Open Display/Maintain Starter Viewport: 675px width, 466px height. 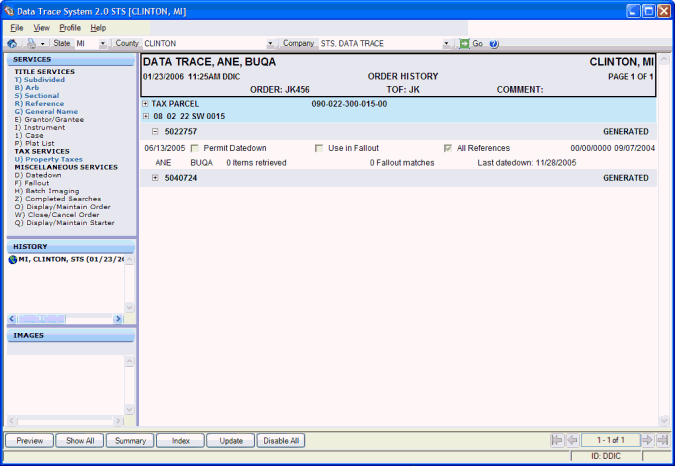(65, 223)
